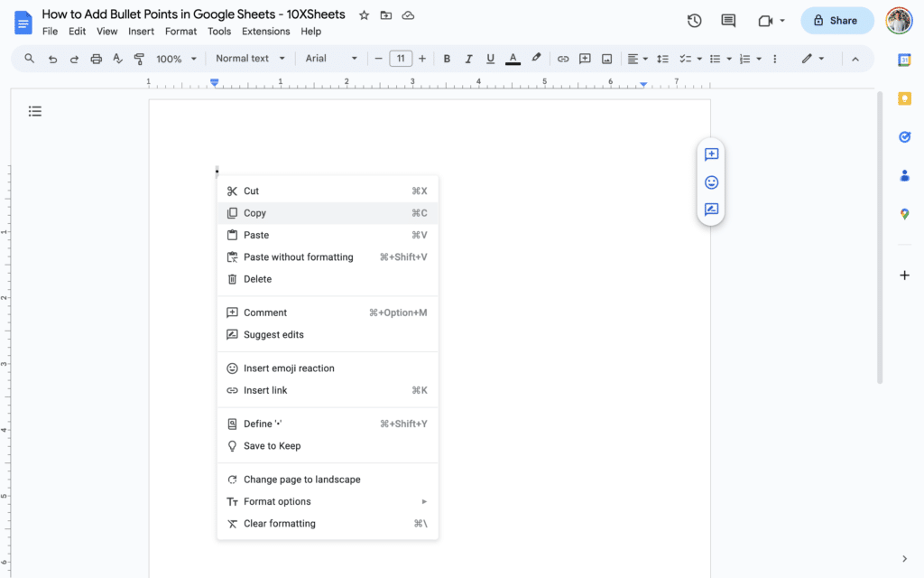This screenshot has height=578, width=924.
Task: Select the Paint format tool
Action: coord(139,58)
